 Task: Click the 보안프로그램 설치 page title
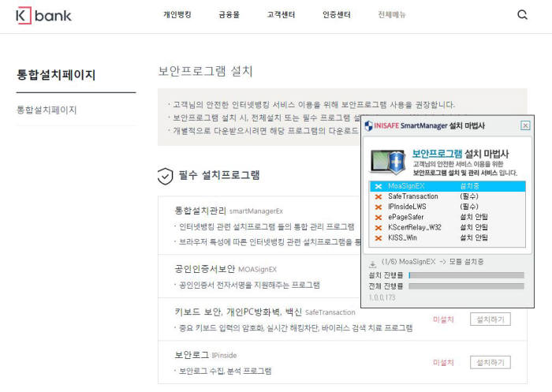pos(205,71)
